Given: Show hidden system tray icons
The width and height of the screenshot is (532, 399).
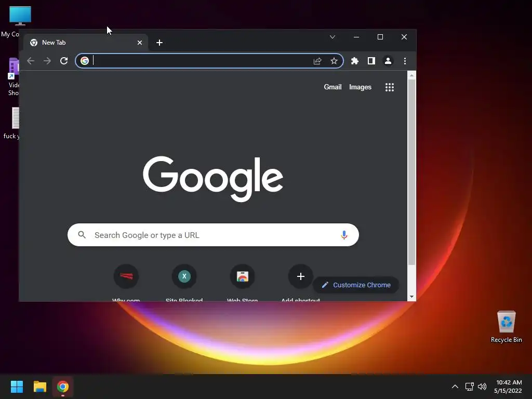Looking at the screenshot, I should 455,387.
